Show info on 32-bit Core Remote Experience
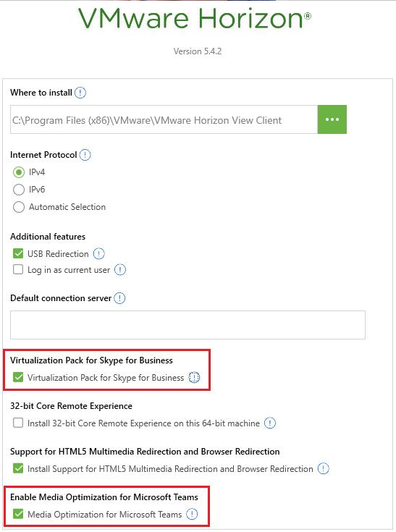This screenshot has width=396, height=532. pos(270,423)
